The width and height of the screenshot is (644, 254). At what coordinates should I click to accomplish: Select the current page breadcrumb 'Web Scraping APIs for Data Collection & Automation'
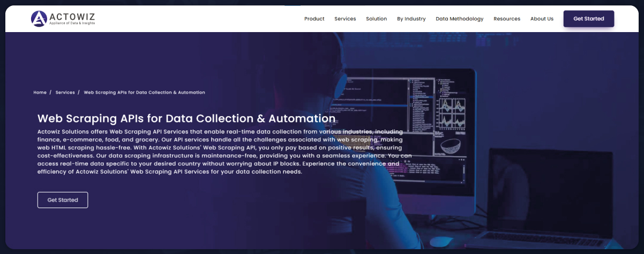point(145,93)
